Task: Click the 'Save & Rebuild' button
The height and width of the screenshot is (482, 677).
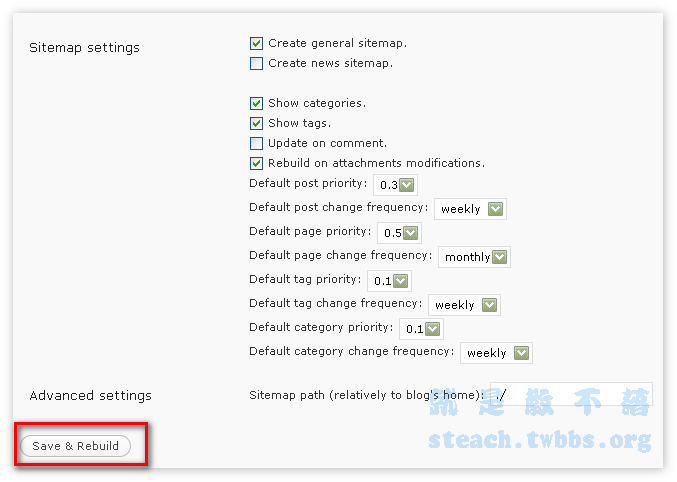Action: pos(75,446)
